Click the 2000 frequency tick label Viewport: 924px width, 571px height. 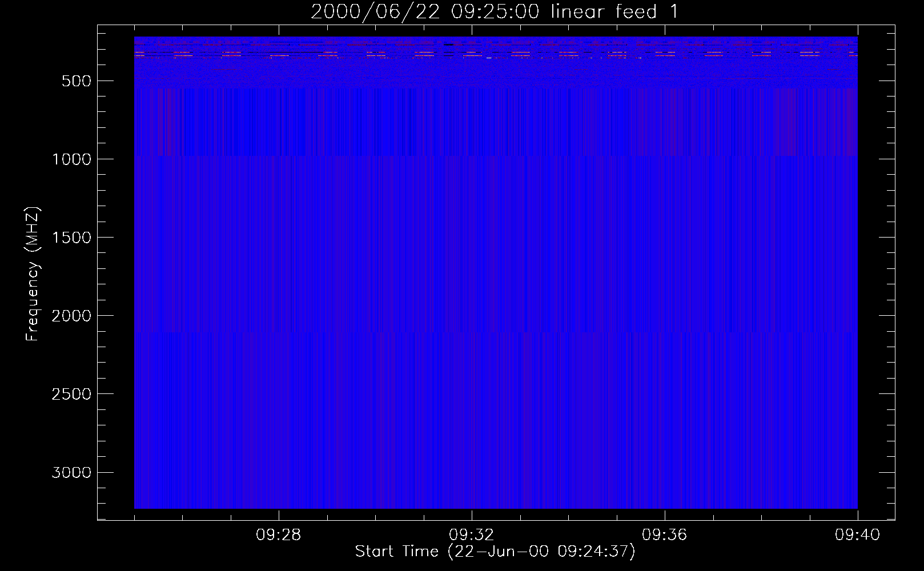(x=71, y=316)
